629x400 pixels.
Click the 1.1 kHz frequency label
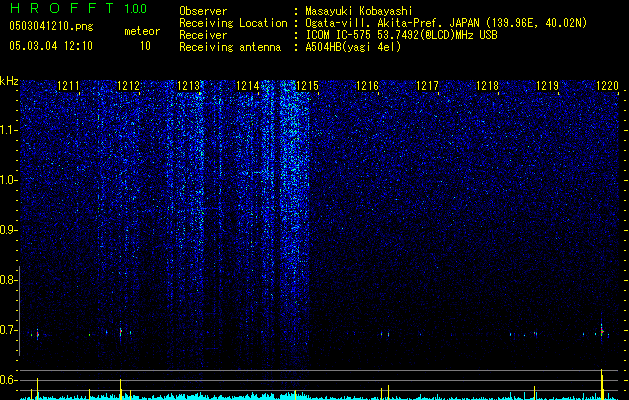pos(8,130)
